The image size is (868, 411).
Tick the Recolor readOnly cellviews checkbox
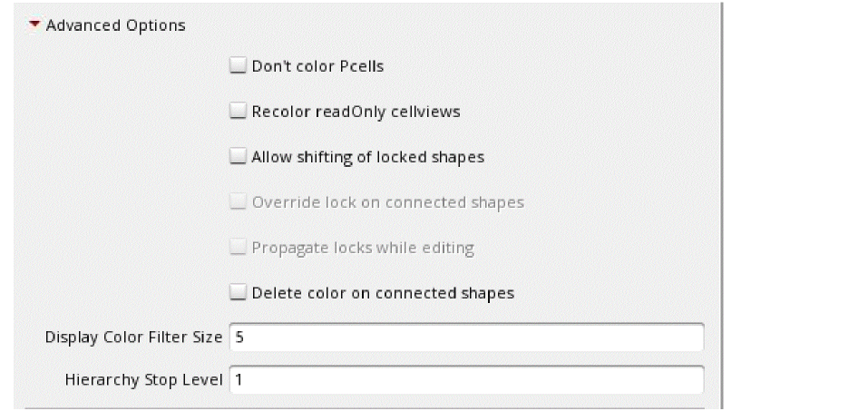[x=238, y=111]
